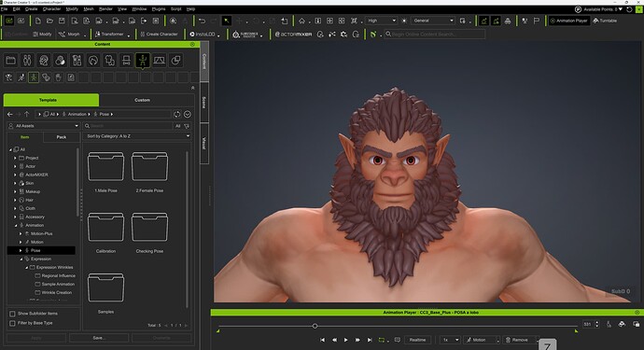The width and height of the screenshot is (644, 350).
Task: Click the frame number stepper
Action: 596,324
